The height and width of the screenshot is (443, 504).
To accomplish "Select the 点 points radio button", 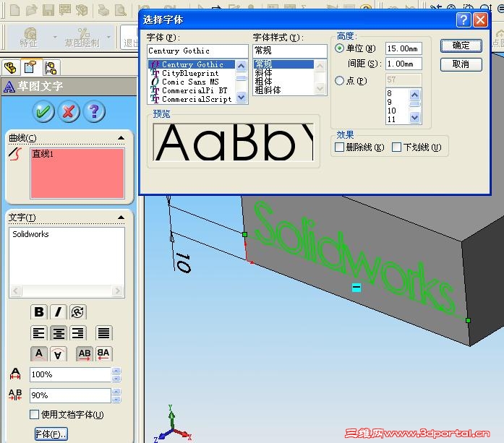I will coord(339,81).
